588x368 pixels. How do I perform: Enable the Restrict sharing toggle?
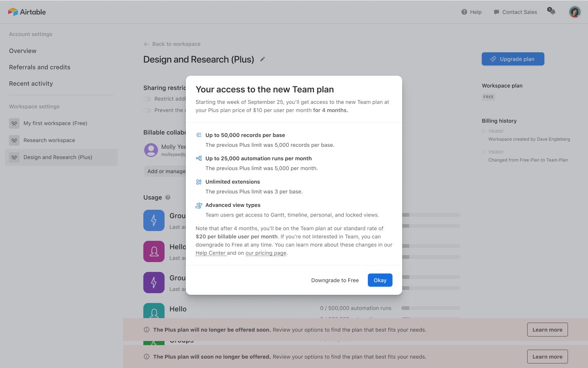click(147, 99)
